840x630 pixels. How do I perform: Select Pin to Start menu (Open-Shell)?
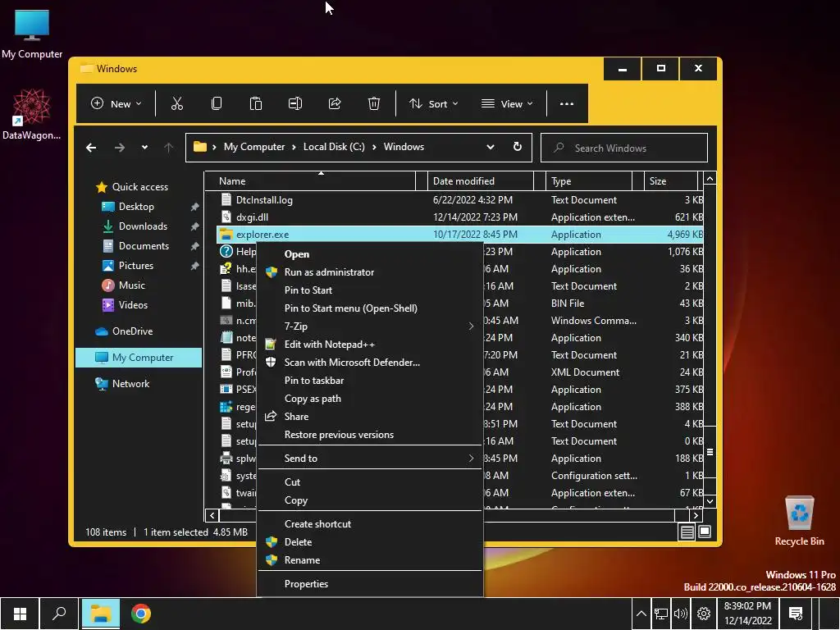(x=370, y=308)
